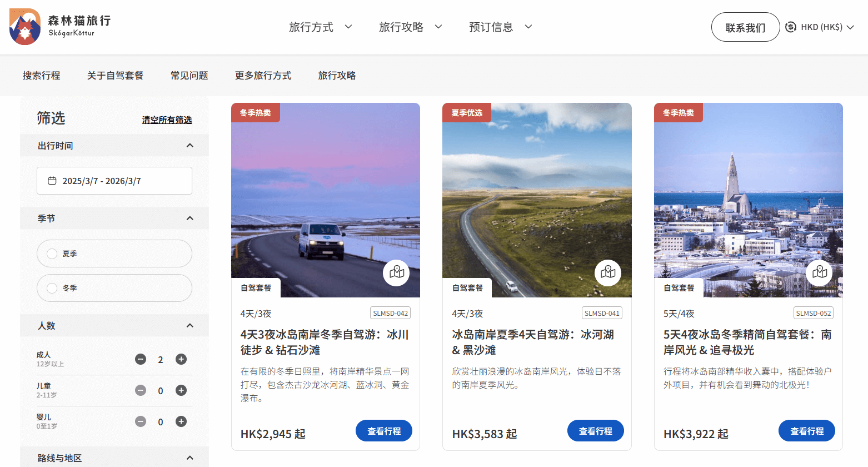Clear filters via 清空所有筛选 link
868x467 pixels.
click(167, 120)
